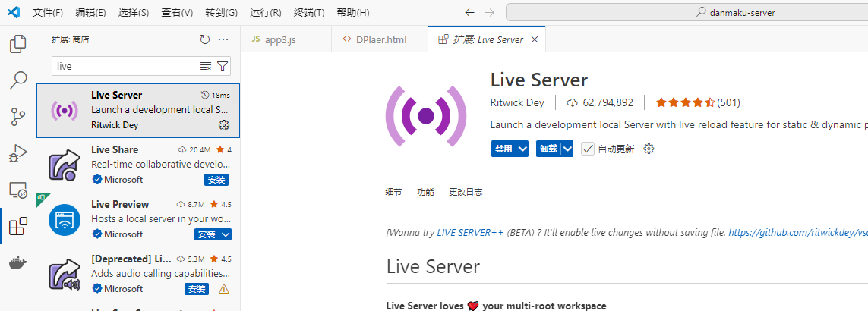Screen dimensions: 868x311
Task: Select Live Server in the extensions list
Action: [x=138, y=111]
